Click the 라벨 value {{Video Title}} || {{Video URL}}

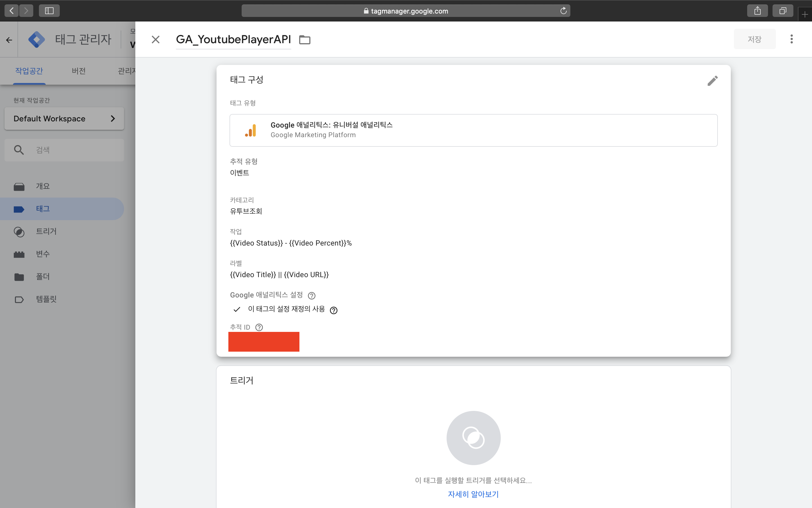(x=279, y=275)
